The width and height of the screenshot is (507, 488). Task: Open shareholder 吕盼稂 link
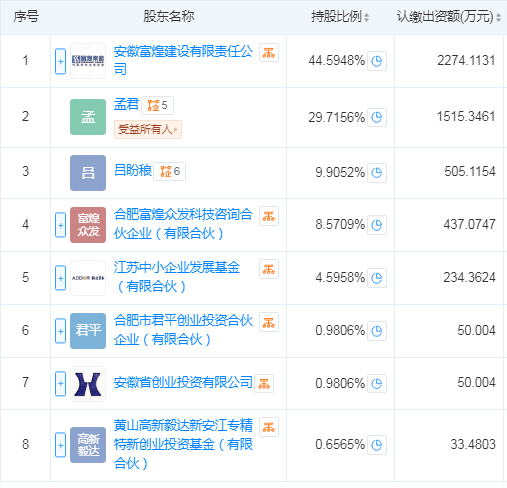tap(133, 170)
